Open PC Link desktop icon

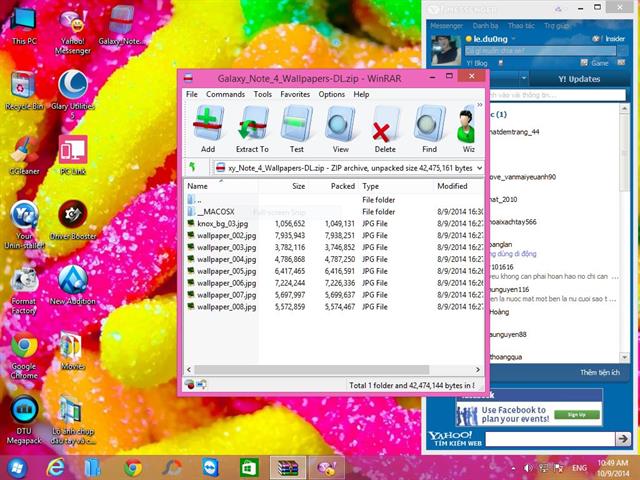point(73,156)
